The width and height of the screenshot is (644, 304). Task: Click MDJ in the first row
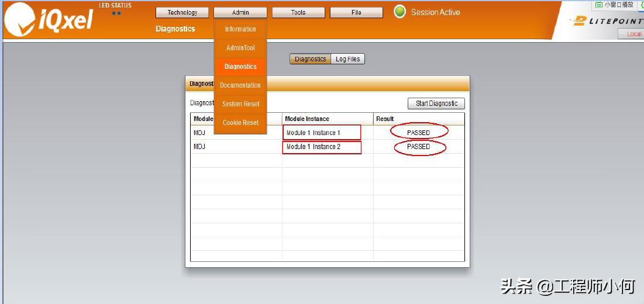(199, 133)
